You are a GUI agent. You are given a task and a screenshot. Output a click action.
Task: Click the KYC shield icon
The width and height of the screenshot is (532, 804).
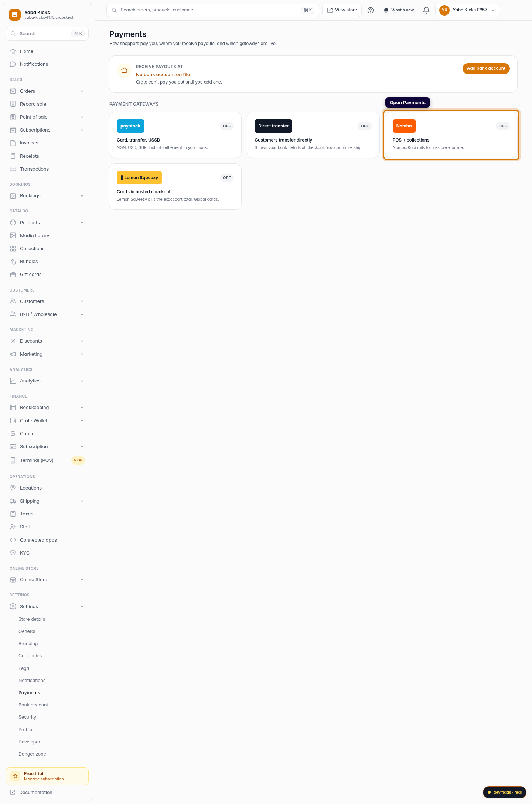coord(13,553)
